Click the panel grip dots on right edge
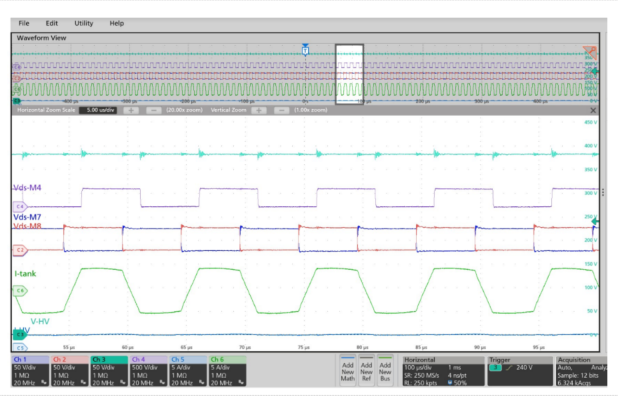 tap(603, 192)
